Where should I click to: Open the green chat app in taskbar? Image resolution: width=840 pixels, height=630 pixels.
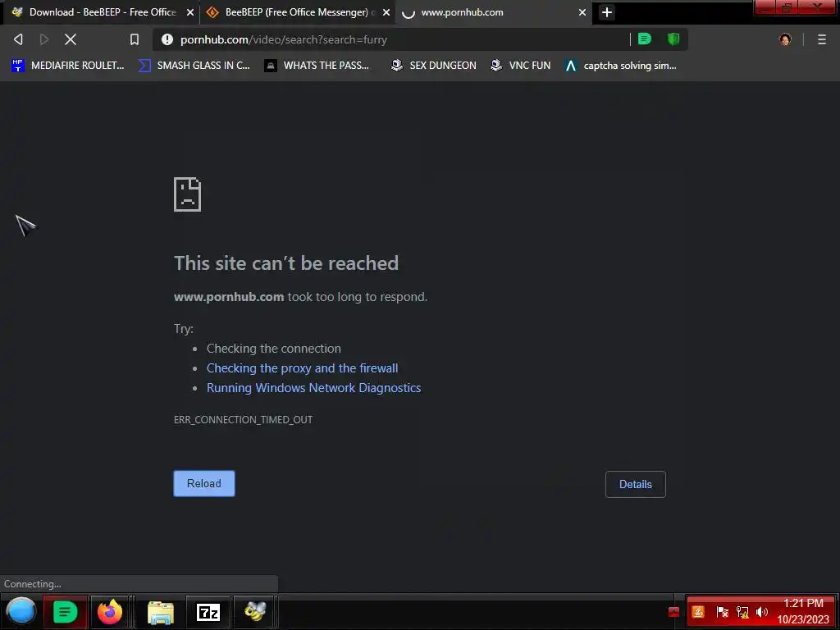point(65,612)
